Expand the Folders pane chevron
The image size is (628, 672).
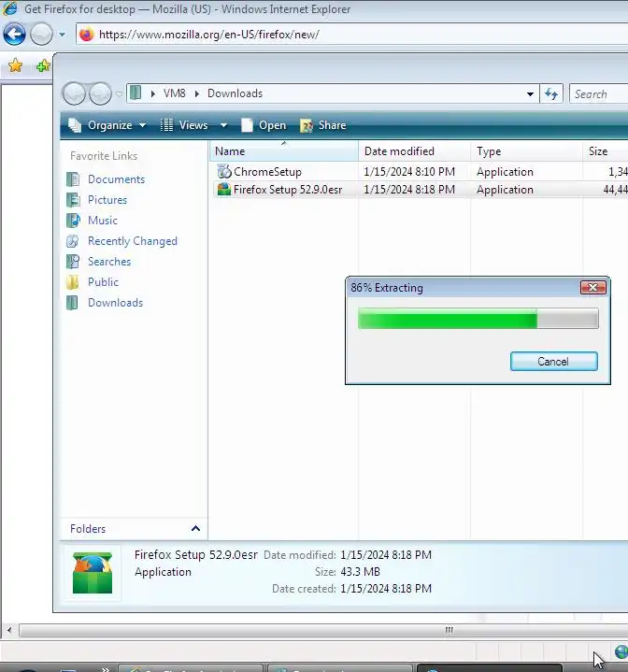195,528
